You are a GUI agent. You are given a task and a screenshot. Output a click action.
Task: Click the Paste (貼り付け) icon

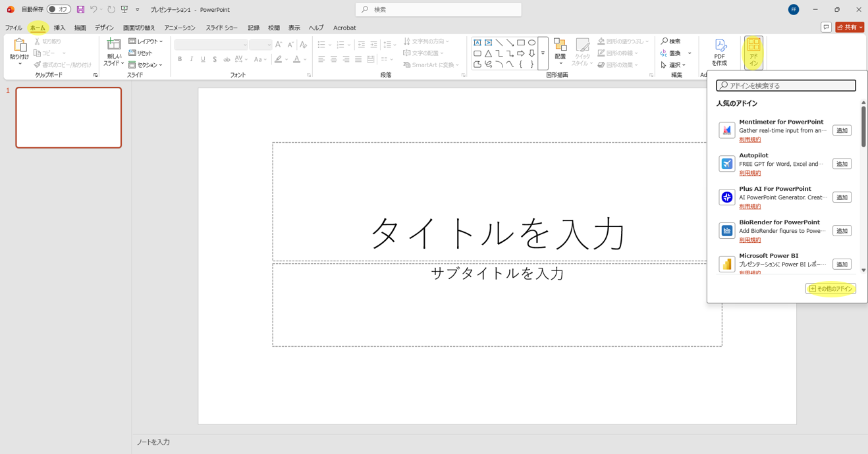tap(20, 46)
